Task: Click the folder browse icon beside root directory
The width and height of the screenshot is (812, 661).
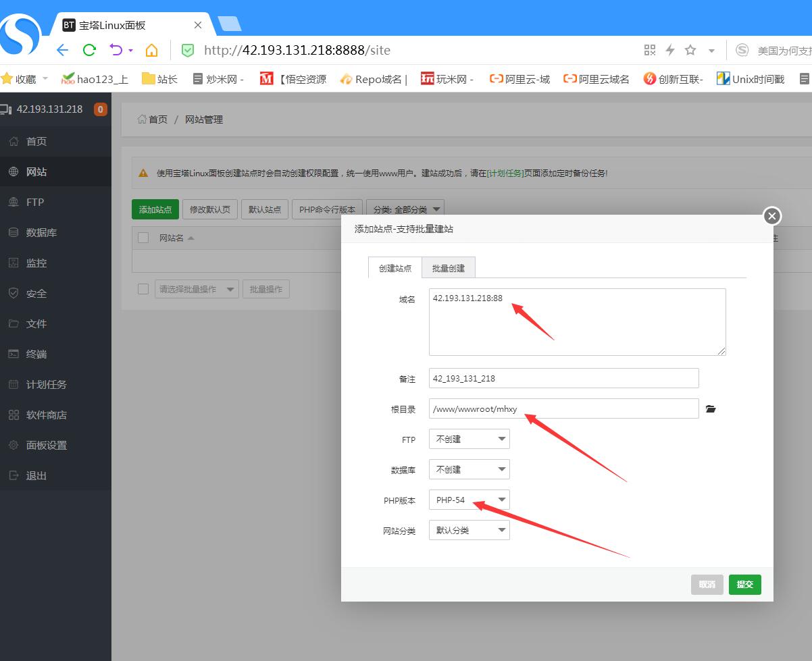Action: pos(710,409)
